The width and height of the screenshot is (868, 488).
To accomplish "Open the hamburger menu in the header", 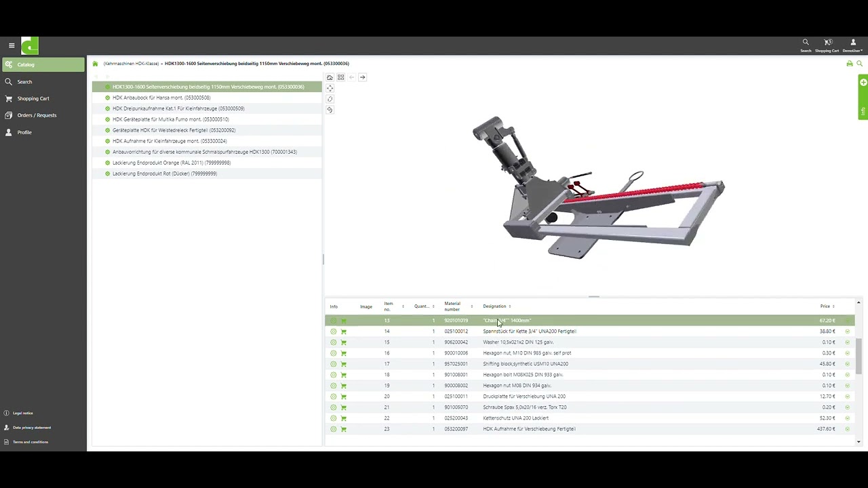I will [12, 45].
